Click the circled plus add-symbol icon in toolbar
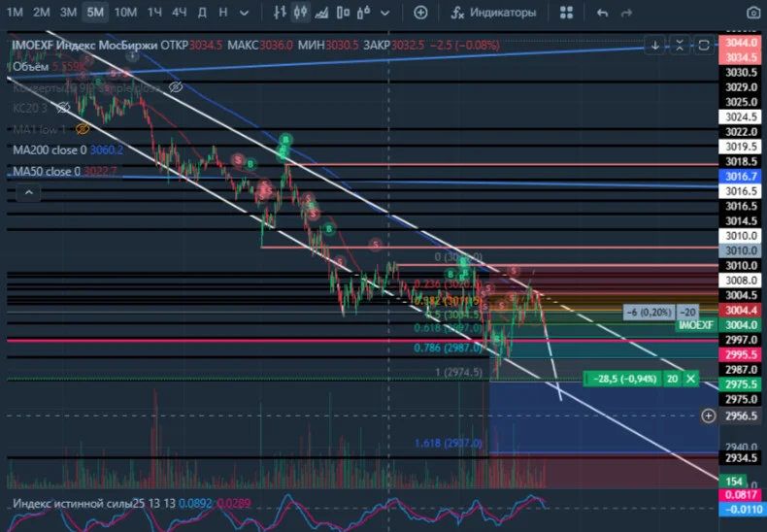 420,13
